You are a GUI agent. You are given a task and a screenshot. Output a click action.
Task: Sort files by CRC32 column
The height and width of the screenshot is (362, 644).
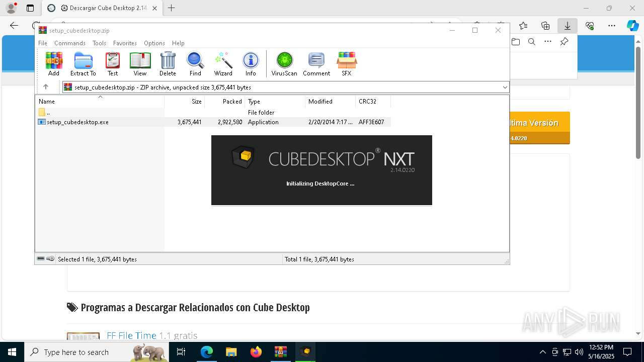(x=373, y=101)
